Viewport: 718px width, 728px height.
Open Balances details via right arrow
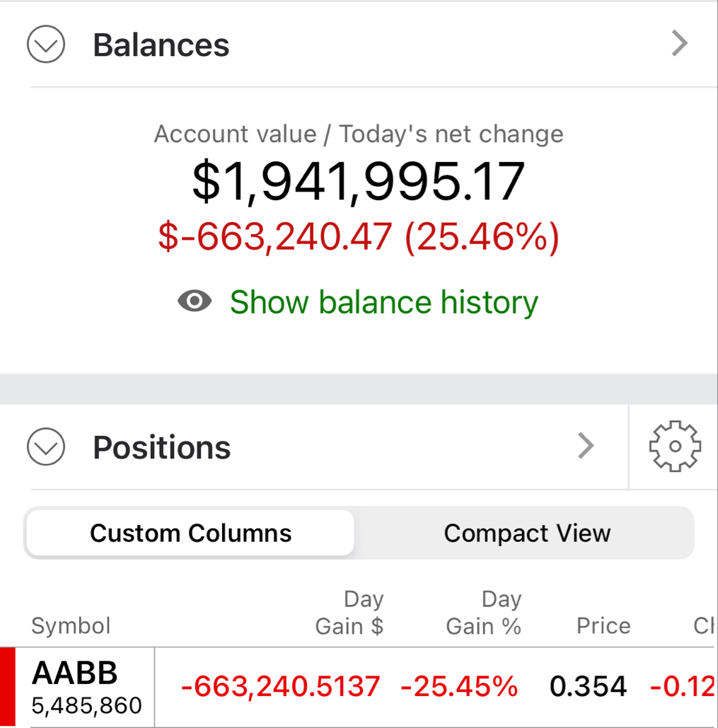point(680,44)
